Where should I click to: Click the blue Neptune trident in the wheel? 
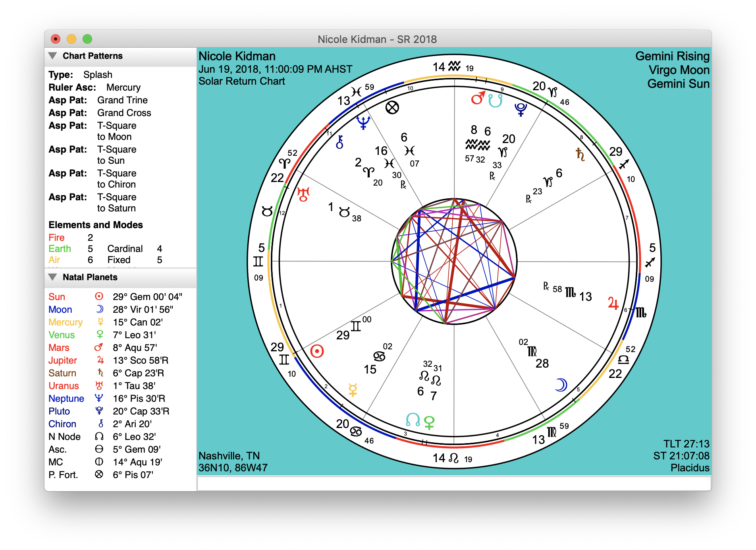[x=363, y=122]
